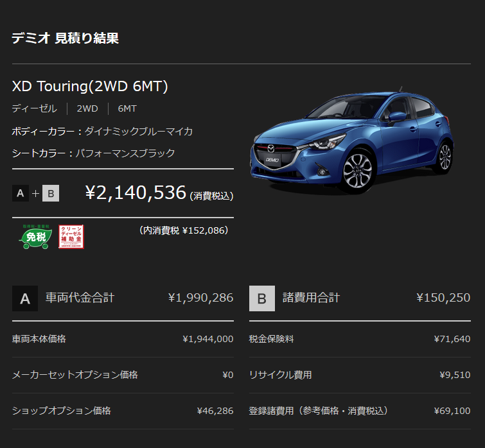Click the XD Touring(2WD 6MT) grade title
Screen dimensions: 485x448
tap(90, 86)
